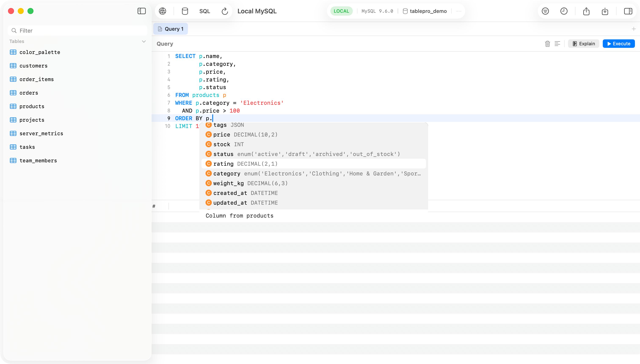Viewport: 640px width, 364px height.
Task: Open the connection options dropdown next to tablepro_demo
Action: click(459, 11)
